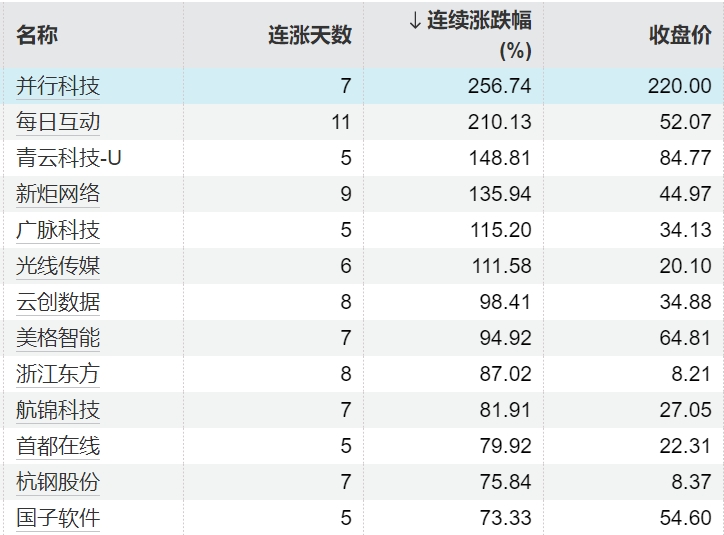Click the 210.13 percentage cell
The image size is (724, 535).
point(499,123)
